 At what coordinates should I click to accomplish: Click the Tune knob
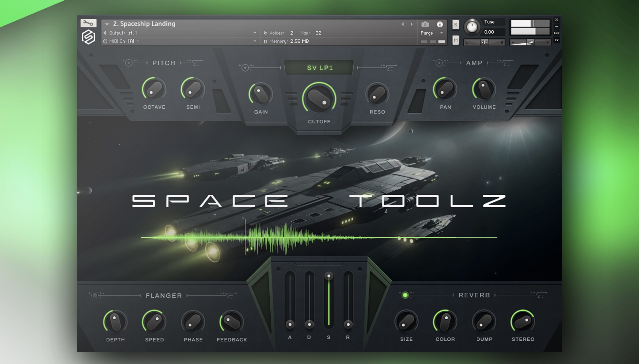[472, 27]
